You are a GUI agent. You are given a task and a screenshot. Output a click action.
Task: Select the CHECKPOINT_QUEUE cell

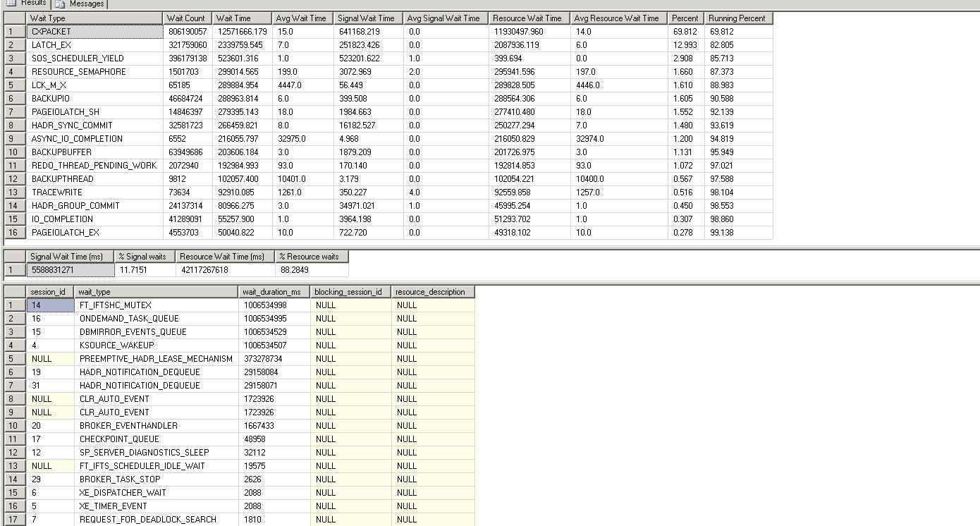pos(157,439)
